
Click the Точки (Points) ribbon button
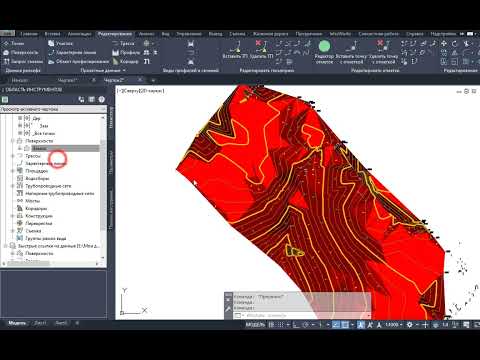[13, 44]
